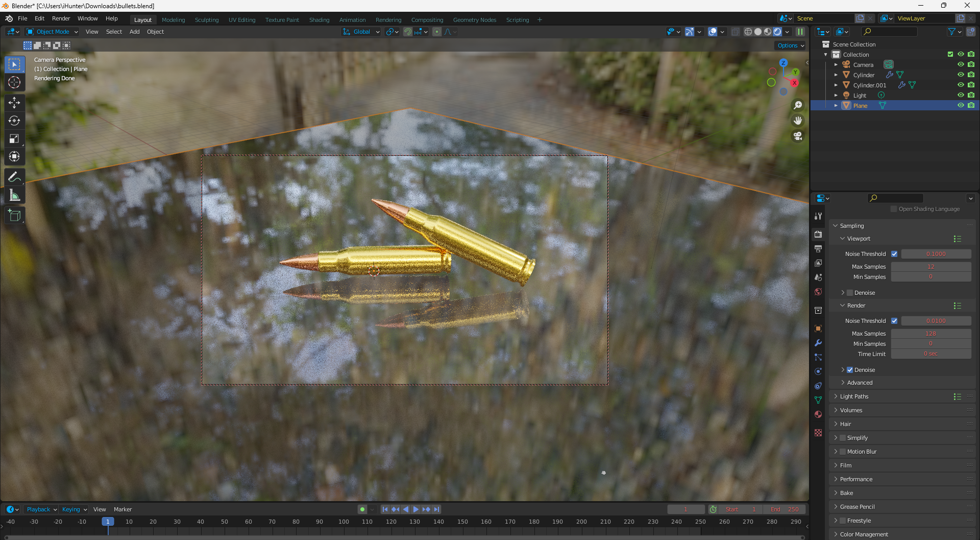
Task: Open the Keying popover in timeline
Action: [75, 509]
